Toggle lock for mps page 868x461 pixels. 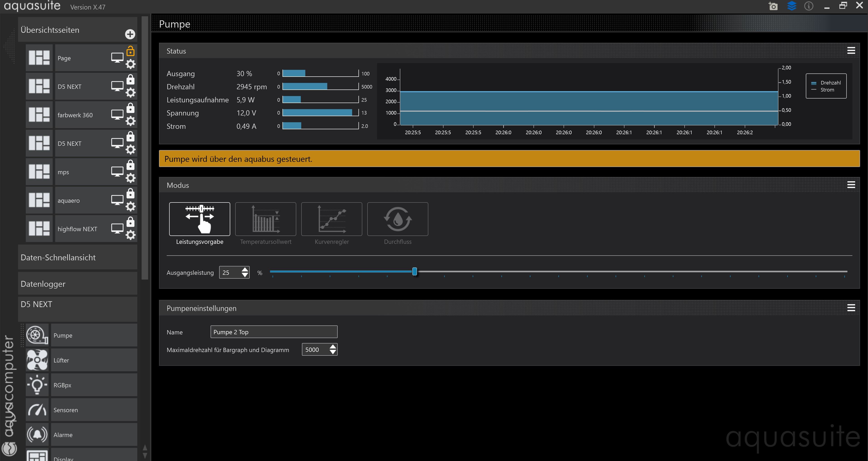click(130, 165)
